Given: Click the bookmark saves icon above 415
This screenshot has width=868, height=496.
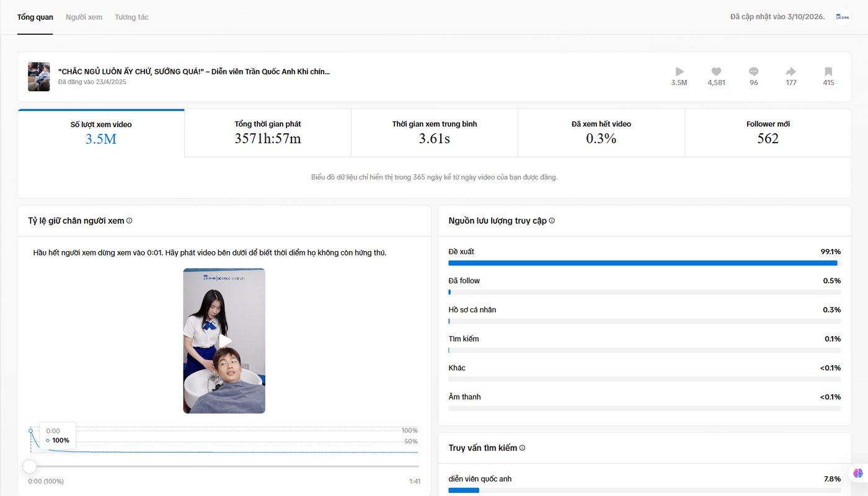Looking at the screenshot, I should [x=828, y=71].
